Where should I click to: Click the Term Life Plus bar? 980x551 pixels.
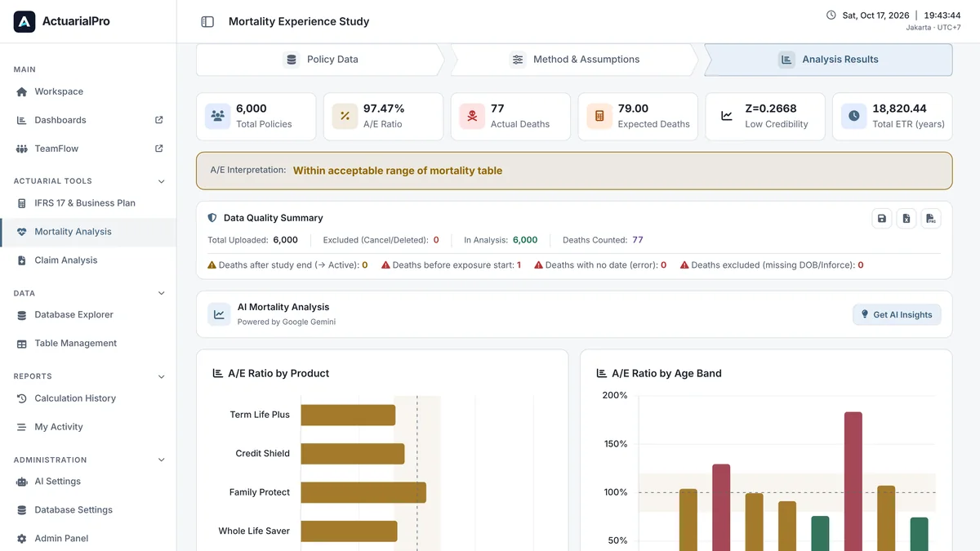tap(348, 415)
